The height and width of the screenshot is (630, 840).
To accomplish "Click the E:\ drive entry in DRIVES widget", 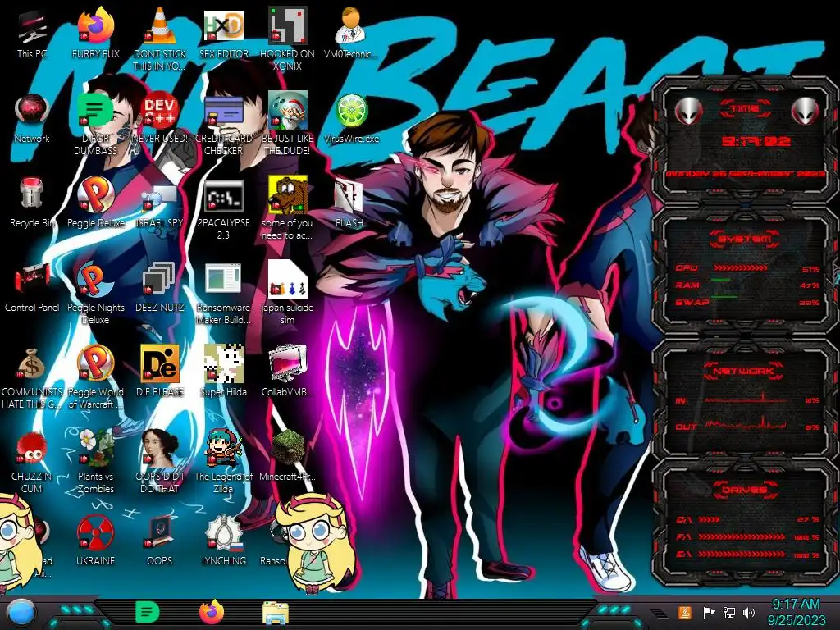I will tap(747, 555).
